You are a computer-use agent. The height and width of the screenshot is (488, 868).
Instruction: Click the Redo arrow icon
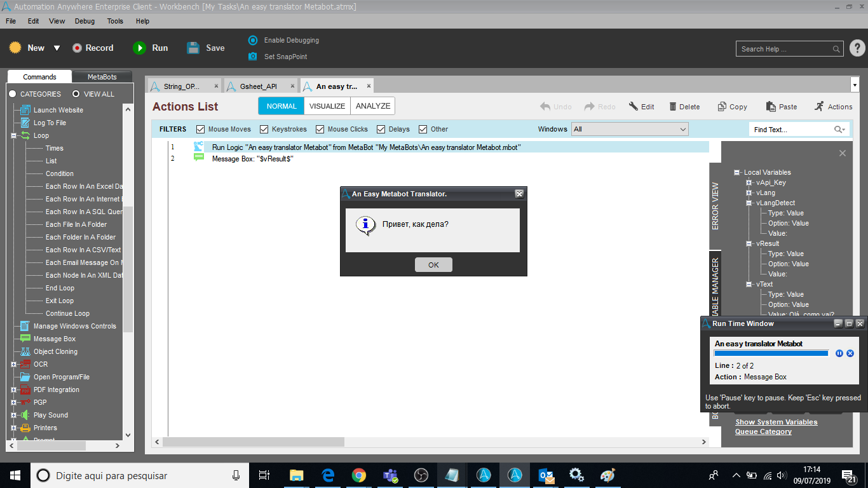(x=590, y=107)
